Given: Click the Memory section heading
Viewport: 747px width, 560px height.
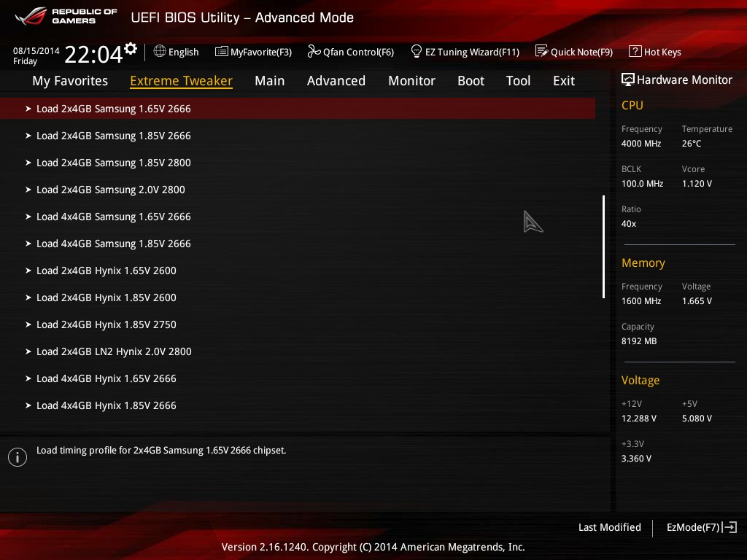Looking at the screenshot, I should (643, 262).
